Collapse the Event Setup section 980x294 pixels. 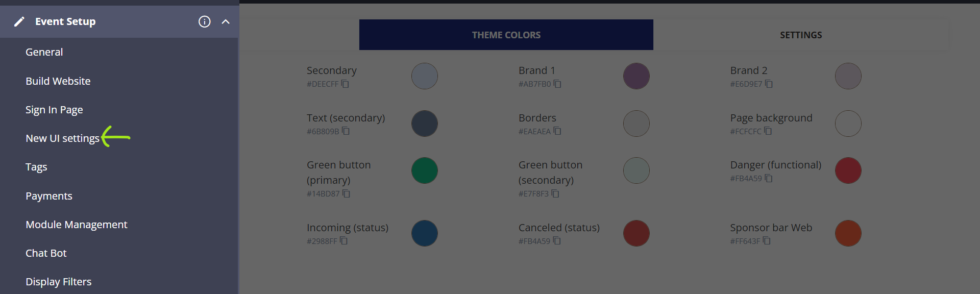[226, 21]
